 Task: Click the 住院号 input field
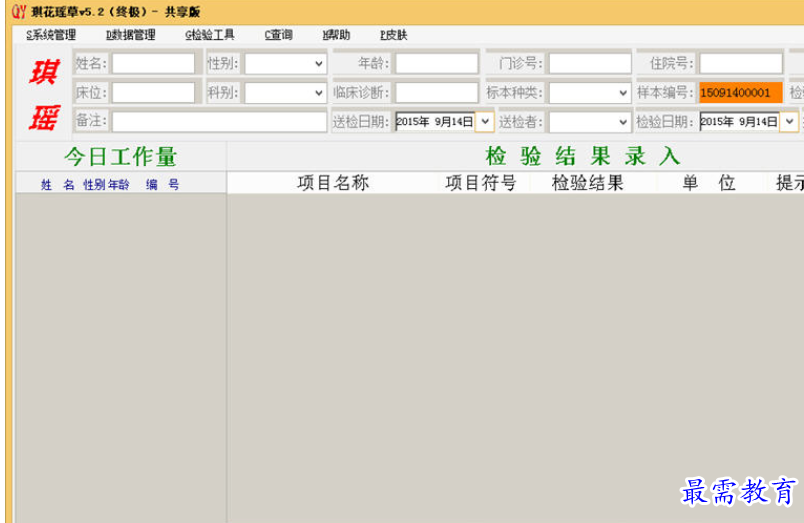click(741, 64)
